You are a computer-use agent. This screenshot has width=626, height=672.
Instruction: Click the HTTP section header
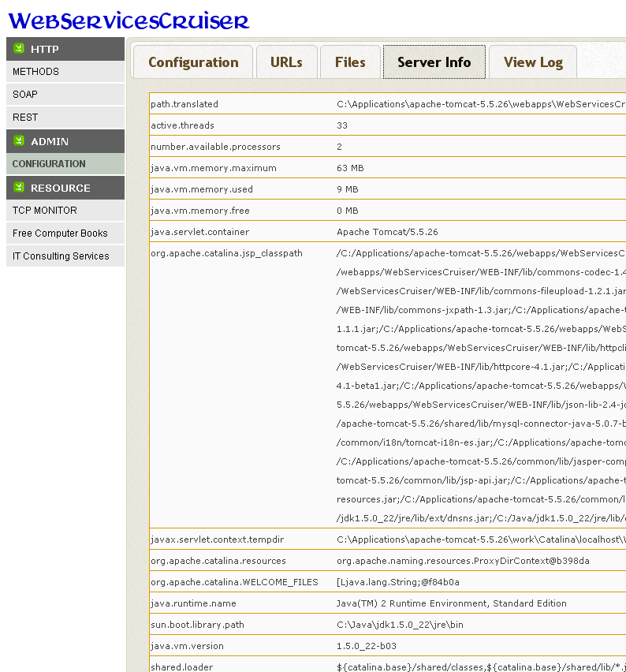click(65, 49)
